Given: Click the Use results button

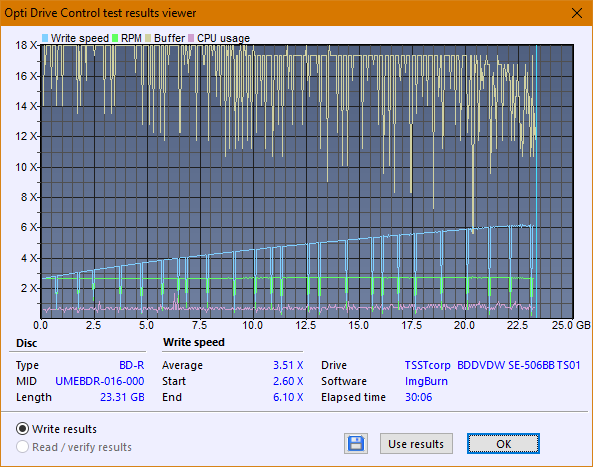Looking at the screenshot, I should click(416, 444).
